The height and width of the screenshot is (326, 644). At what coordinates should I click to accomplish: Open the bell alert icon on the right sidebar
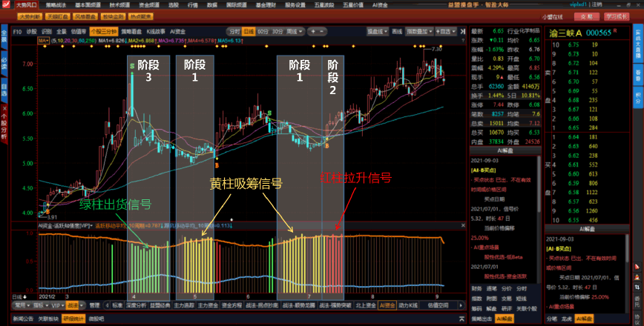pos(637,267)
